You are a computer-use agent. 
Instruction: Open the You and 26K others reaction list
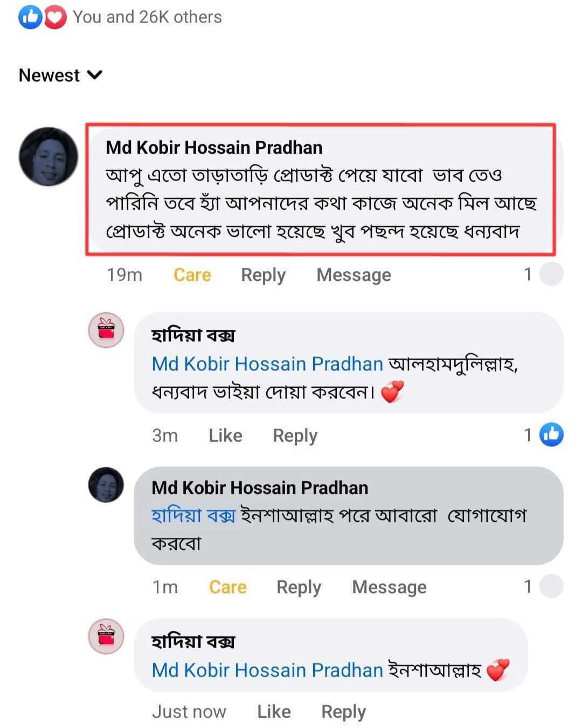tap(147, 16)
